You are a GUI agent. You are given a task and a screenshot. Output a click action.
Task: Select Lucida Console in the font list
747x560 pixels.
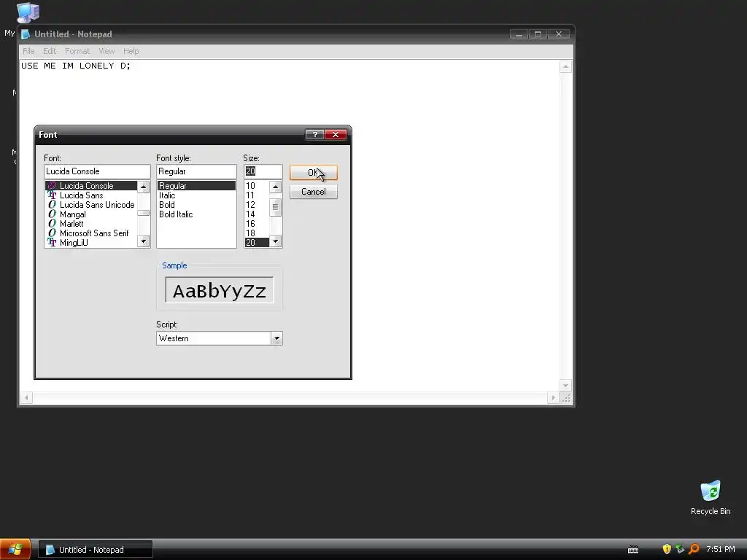click(x=91, y=186)
